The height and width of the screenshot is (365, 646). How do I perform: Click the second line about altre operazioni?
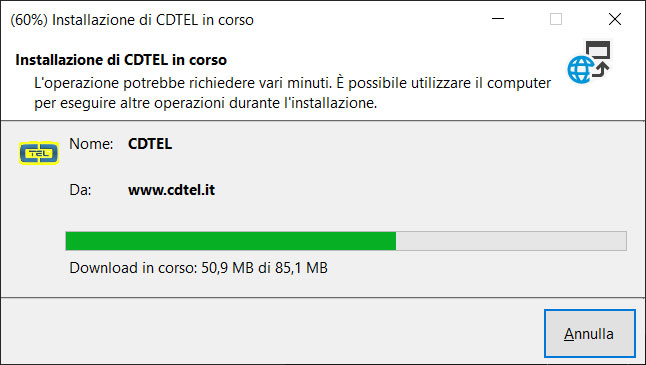pyautogui.click(x=206, y=103)
